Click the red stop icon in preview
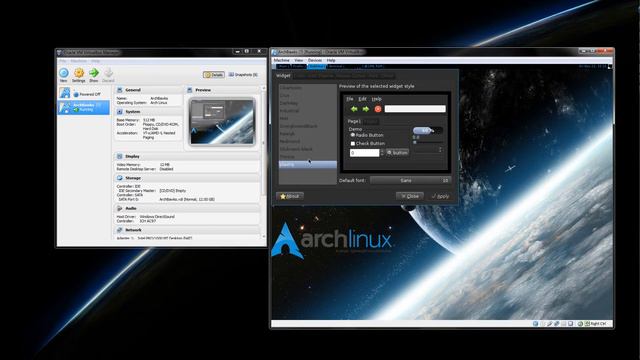 point(378,109)
